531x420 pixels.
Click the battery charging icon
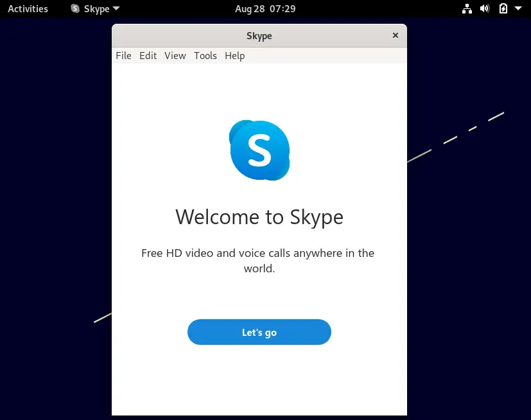[x=503, y=8]
